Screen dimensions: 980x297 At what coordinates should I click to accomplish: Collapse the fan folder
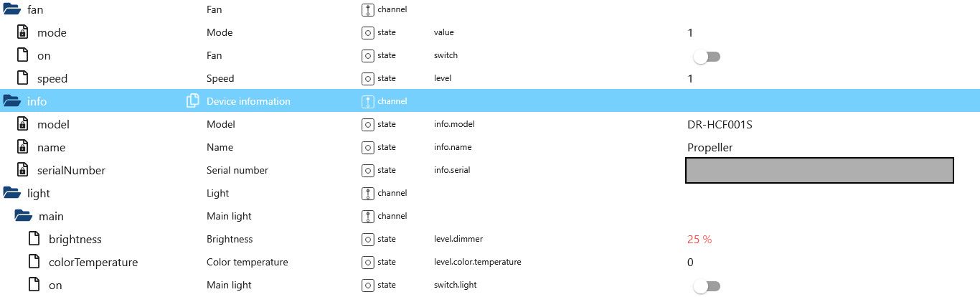pos(11,9)
